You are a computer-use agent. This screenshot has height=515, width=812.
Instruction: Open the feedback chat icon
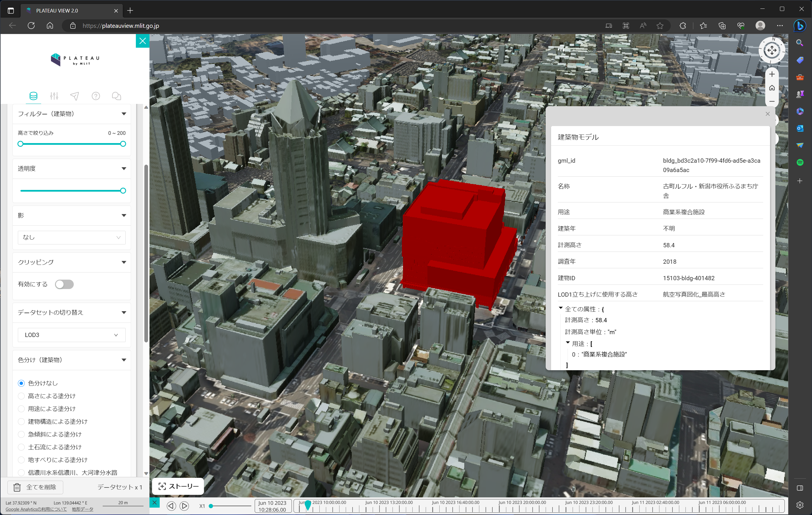click(x=116, y=96)
